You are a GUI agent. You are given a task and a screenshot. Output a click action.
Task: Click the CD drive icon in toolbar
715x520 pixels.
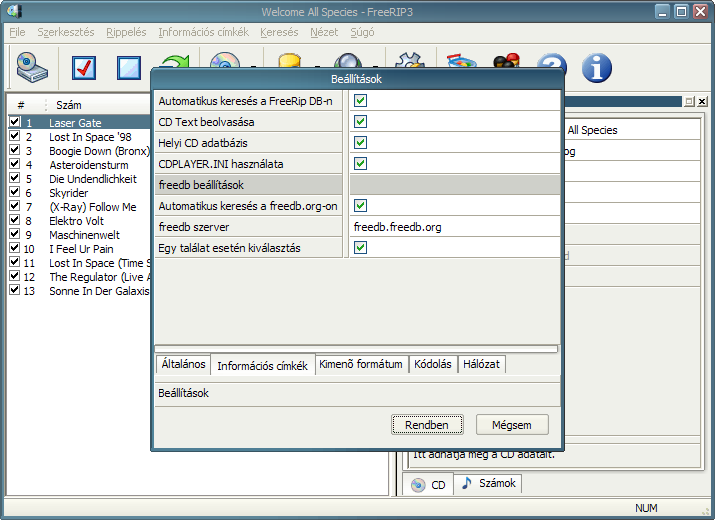(x=32, y=68)
